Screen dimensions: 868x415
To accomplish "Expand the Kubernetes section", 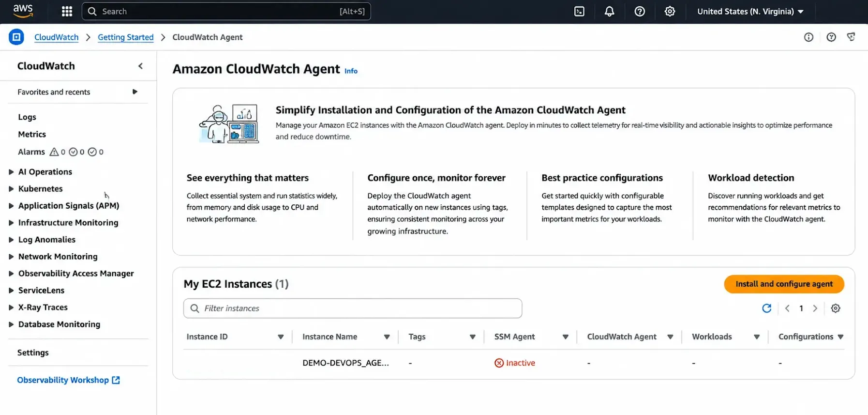I will coord(11,189).
